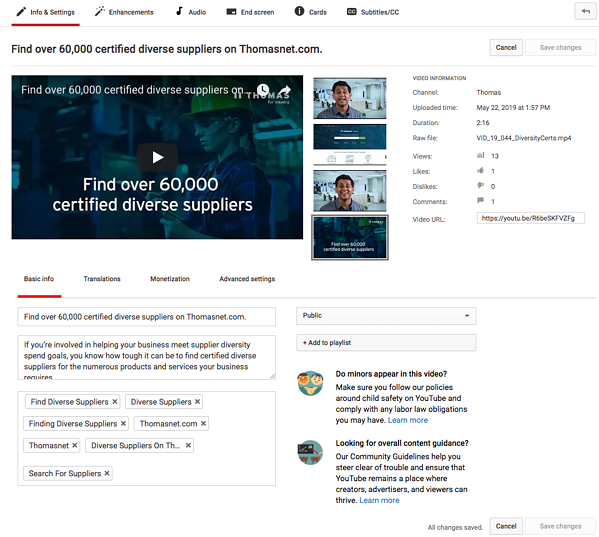Viewport: 599px width, 537px height.
Task: Click the comments speech bubble icon
Action: [x=481, y=201]
